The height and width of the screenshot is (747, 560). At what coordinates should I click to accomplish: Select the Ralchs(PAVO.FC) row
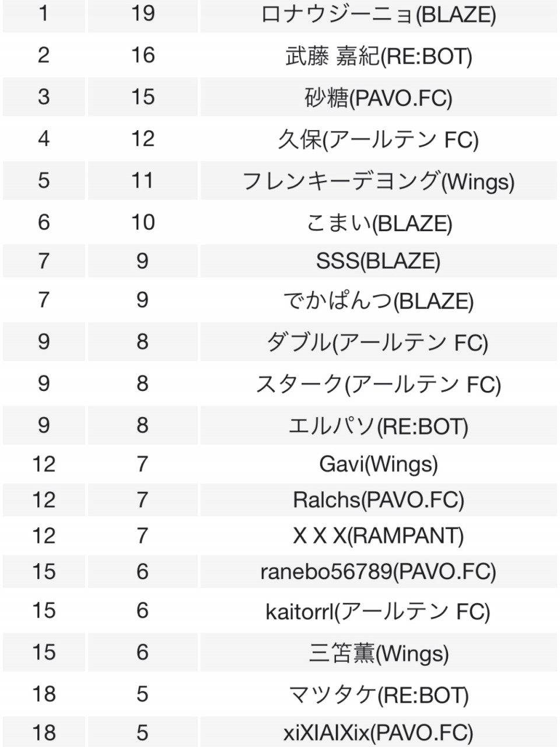pyautogui.click(x=378, y=500)
